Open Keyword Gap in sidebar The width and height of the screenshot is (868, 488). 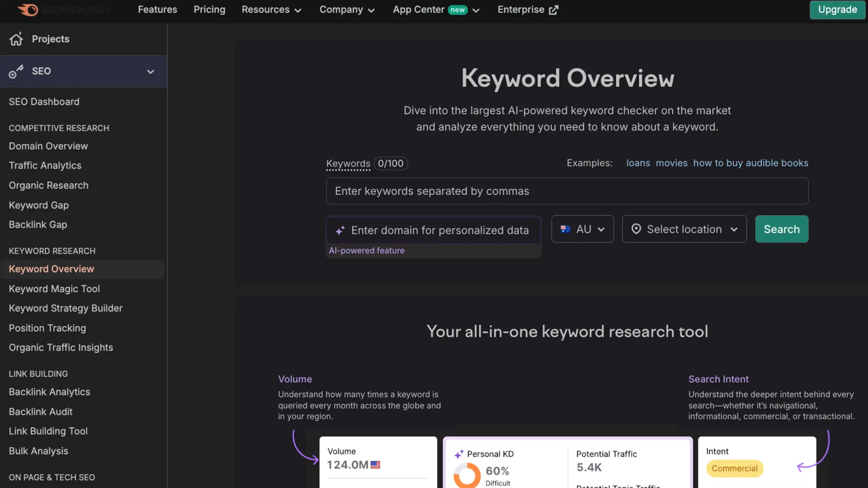point(39,205)
